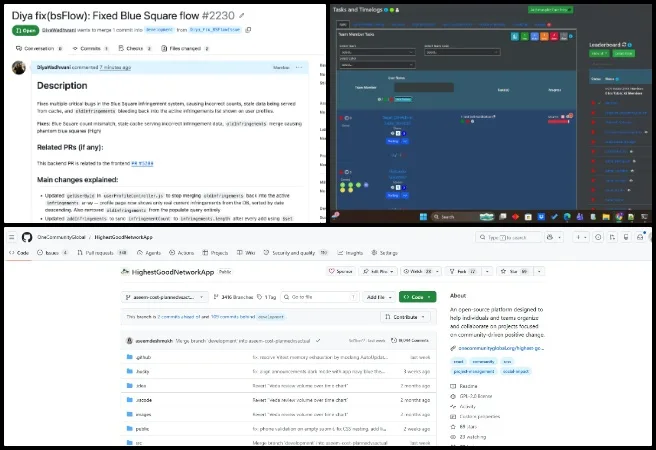
Task: Open the repository Pull requests tab
Action: coord(102,253)
